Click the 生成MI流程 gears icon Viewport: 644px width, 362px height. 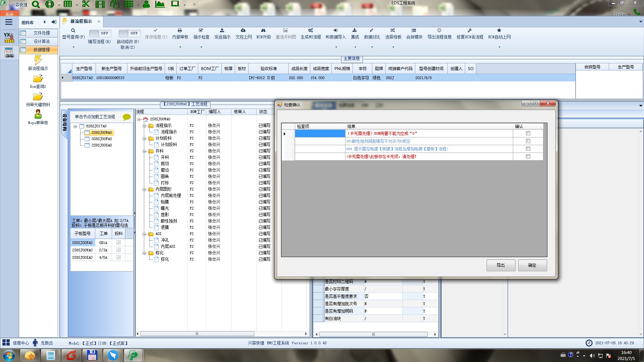tap(311, 31)
